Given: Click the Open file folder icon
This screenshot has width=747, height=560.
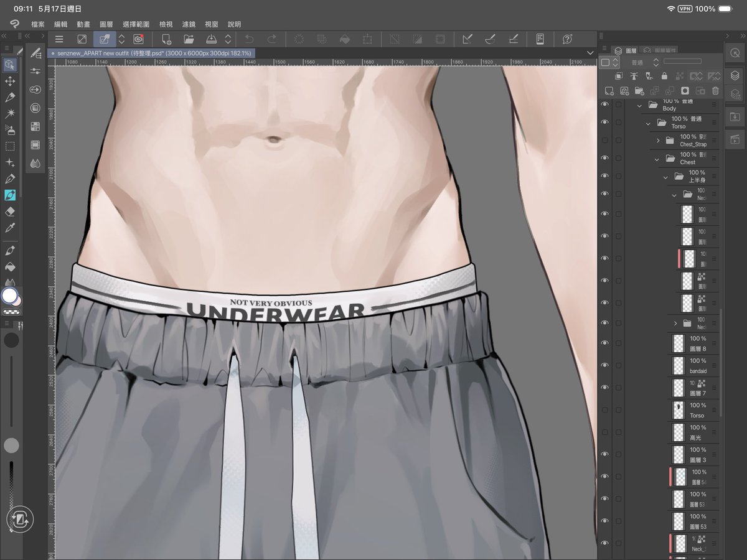Looking at the screenshot, I should pos(189,39).
